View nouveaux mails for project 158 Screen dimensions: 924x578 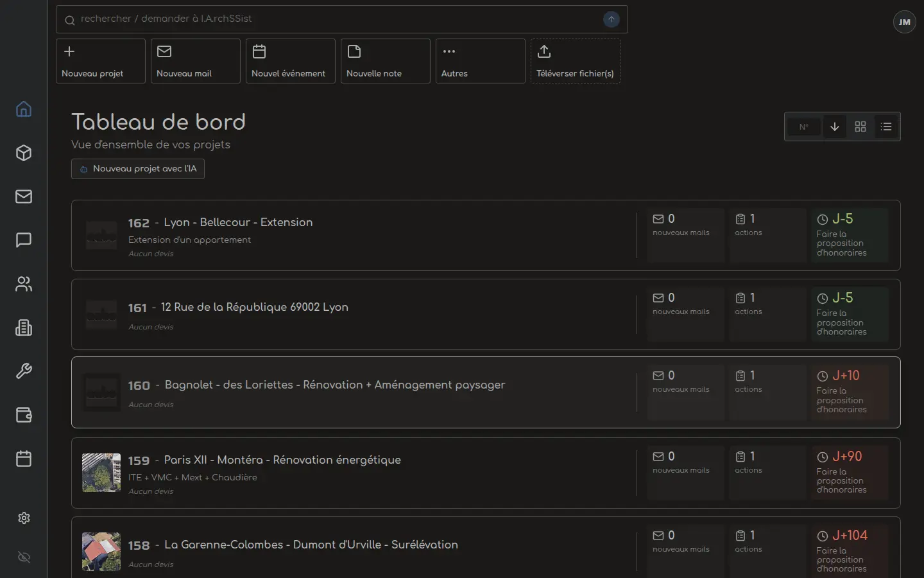(685, 551)
